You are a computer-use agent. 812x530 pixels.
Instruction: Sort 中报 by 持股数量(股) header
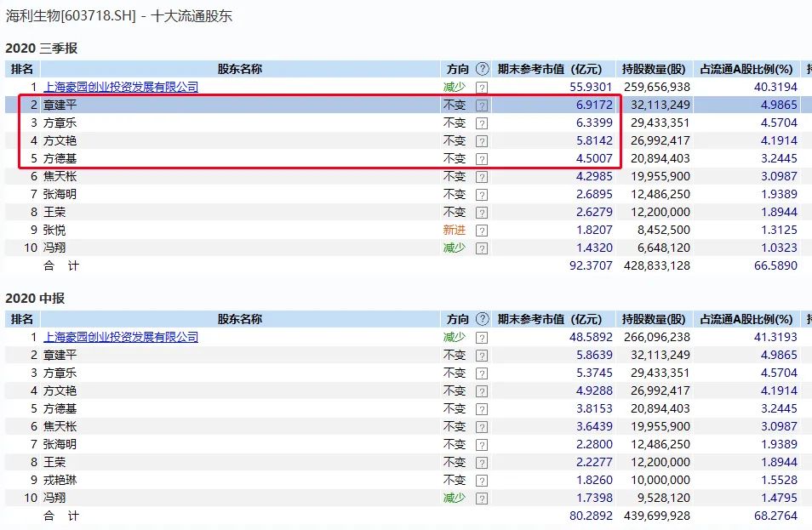tap(654, 319)
